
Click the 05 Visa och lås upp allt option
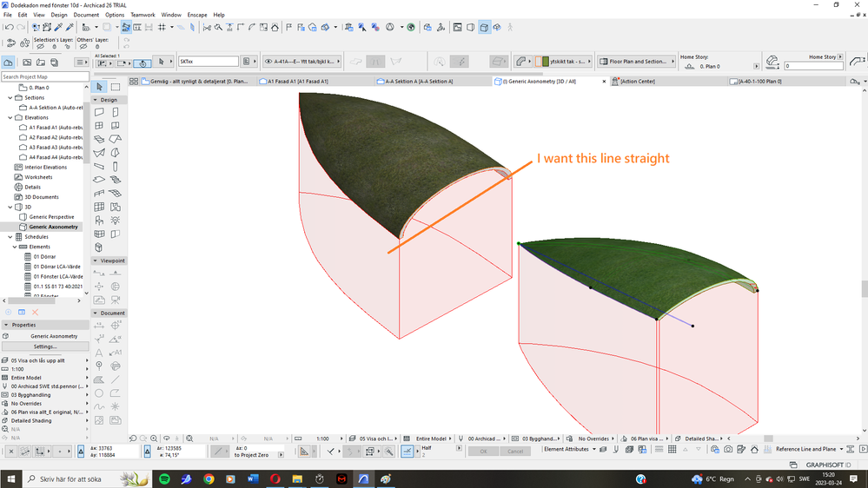point(45,360)
